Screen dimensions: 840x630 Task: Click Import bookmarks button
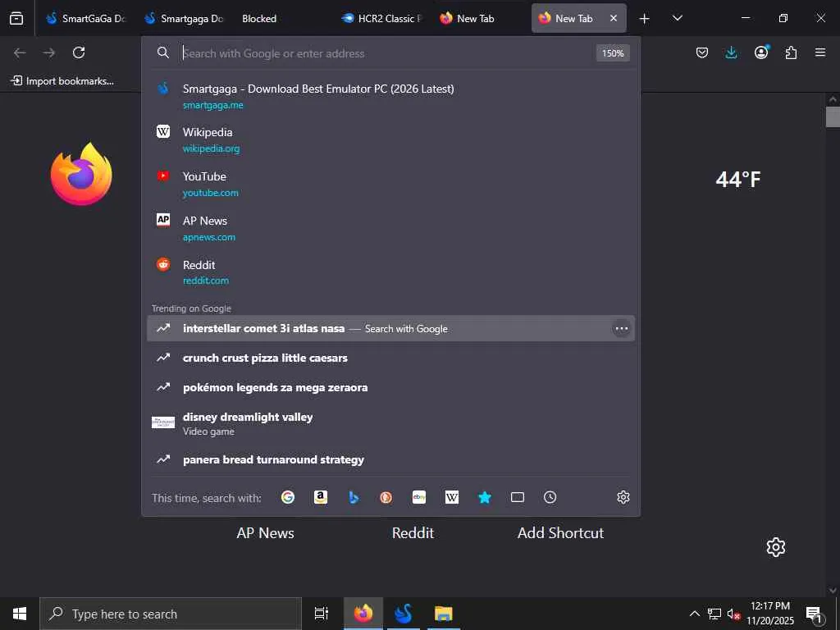pyautogui.click(x=62, y=81)
